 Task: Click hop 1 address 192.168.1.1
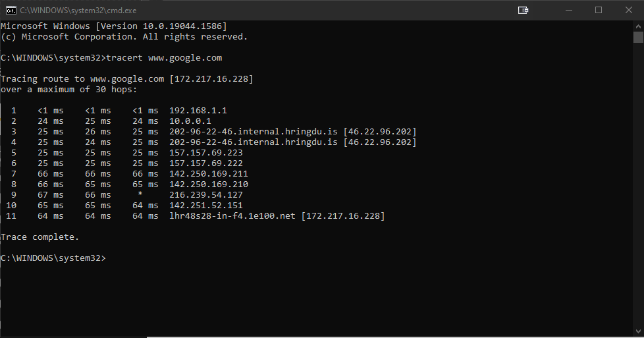pos(198,110)
